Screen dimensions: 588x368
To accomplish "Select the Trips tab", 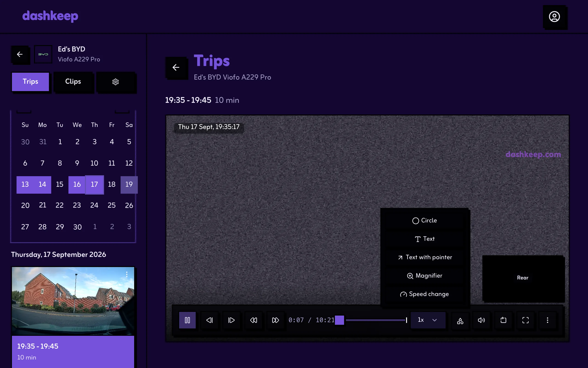I will 30,82.
